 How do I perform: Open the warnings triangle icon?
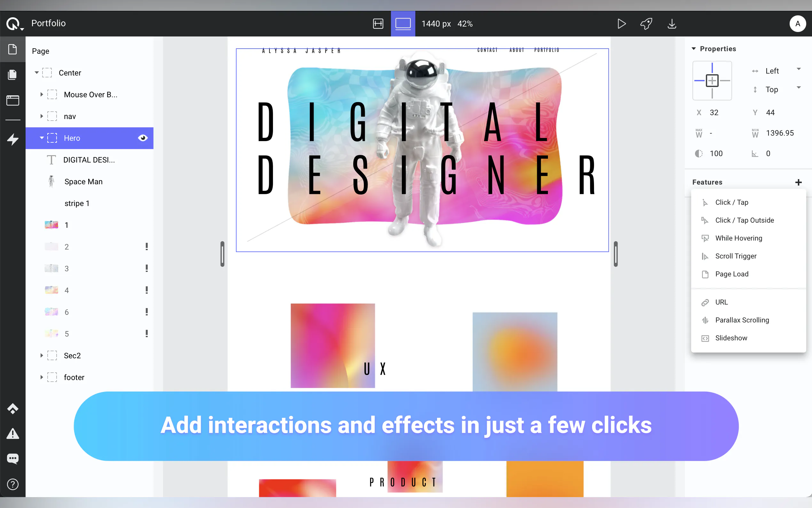[13, 433]
